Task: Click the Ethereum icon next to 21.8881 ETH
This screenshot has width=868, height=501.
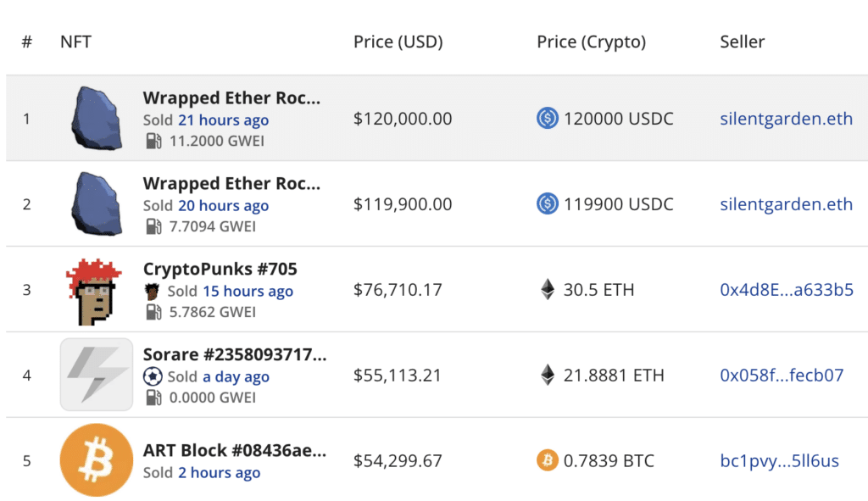Action: pos(548,375)
